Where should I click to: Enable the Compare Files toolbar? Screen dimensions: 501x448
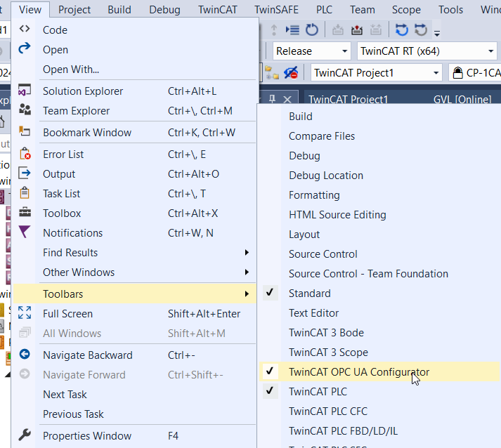point(379,136)
